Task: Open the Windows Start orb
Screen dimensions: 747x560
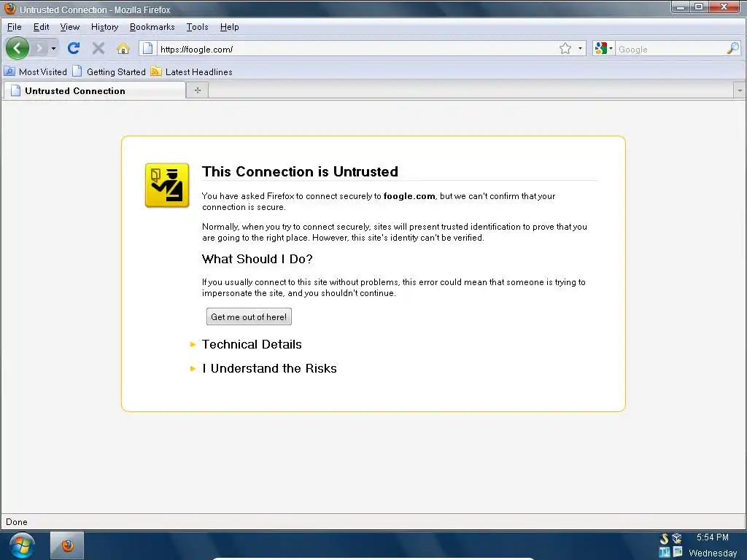Action: click(21, 545)
